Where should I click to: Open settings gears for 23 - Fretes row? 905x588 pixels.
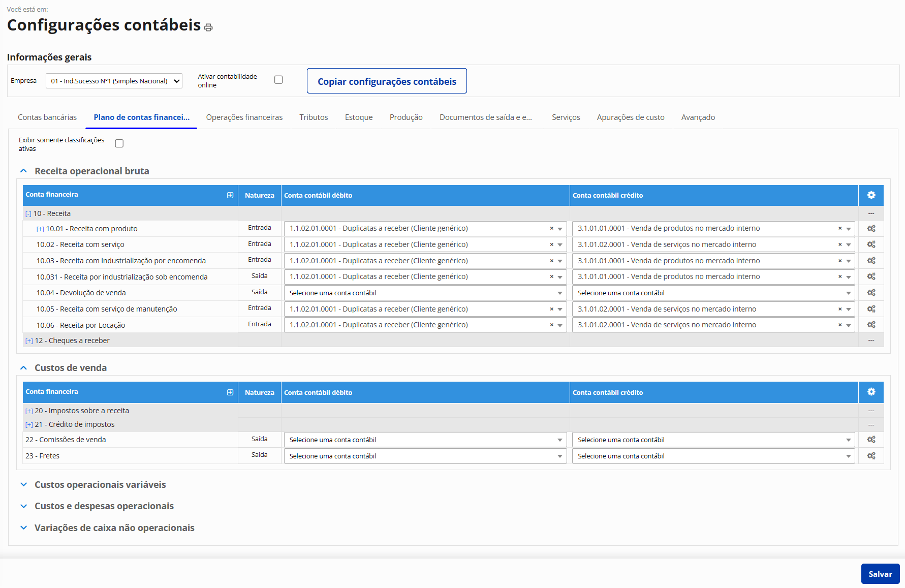(x=871, y=456)
